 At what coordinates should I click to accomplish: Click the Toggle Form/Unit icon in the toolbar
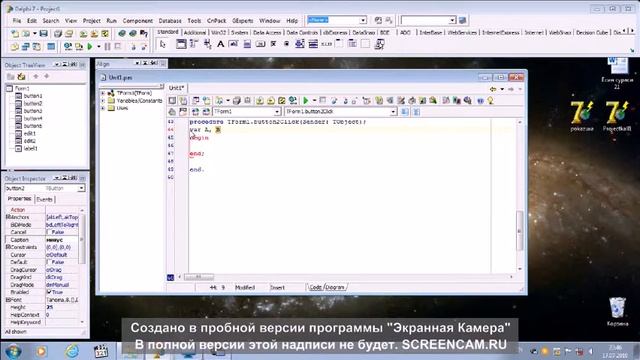tap(36, 47)
